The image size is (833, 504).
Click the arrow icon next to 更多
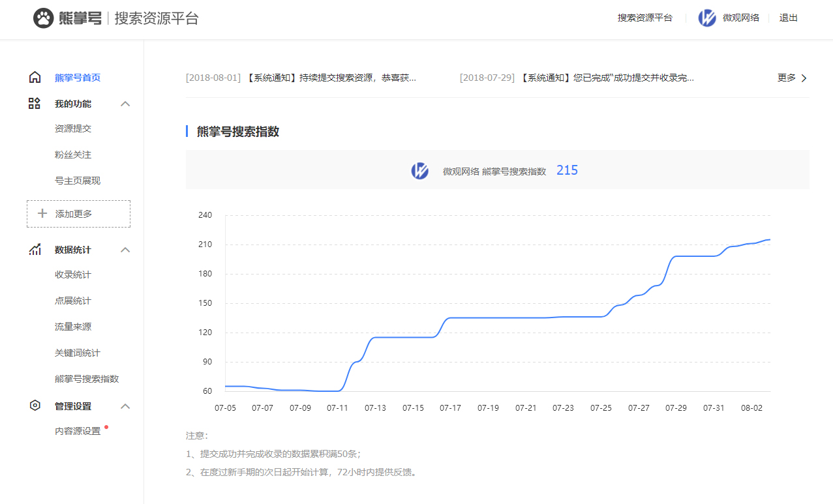(804, 78)
